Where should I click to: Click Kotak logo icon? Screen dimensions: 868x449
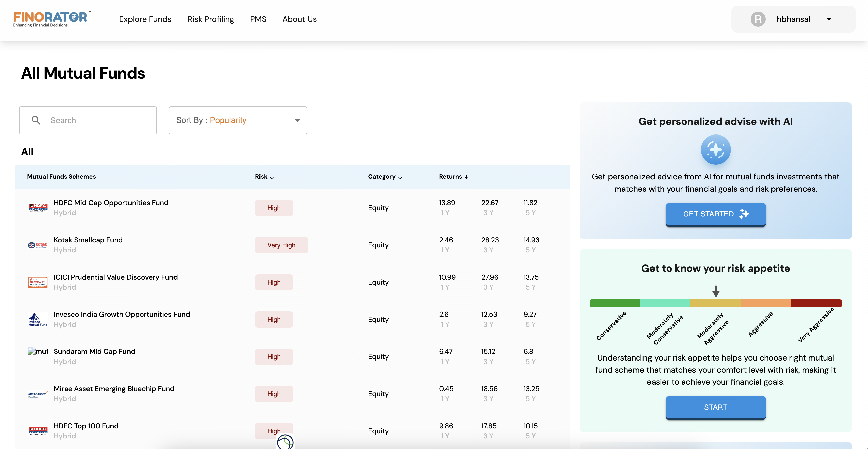(38, 245)
